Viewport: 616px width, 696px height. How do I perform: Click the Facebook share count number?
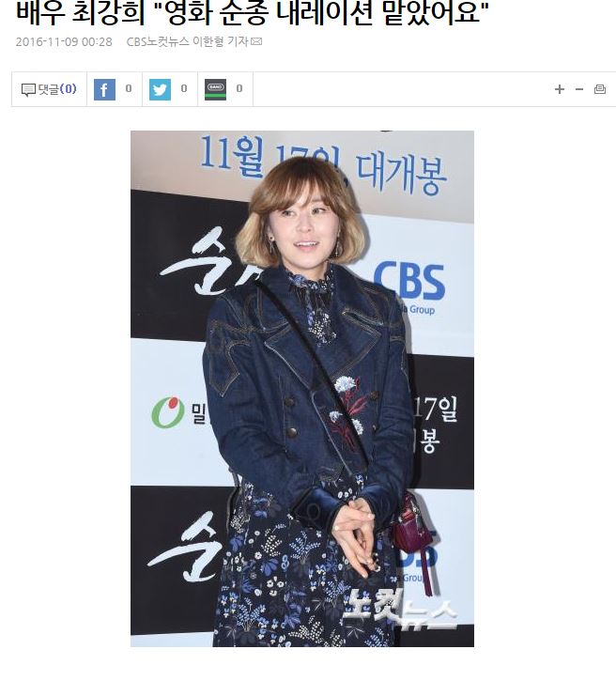129,89
